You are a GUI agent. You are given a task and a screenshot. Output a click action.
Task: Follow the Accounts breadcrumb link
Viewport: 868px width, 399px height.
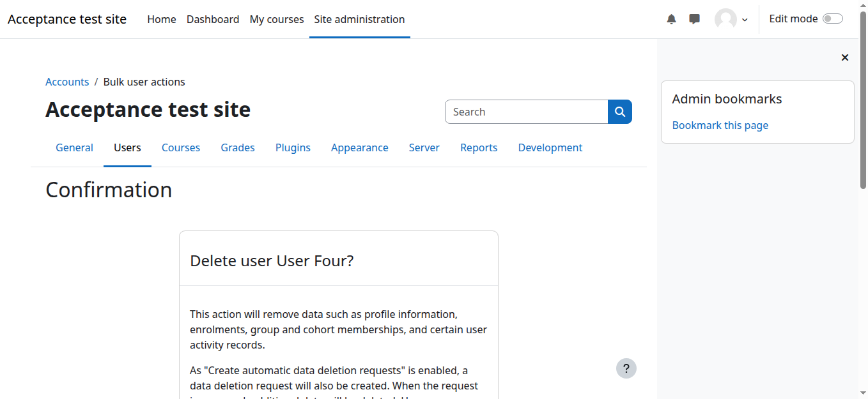(x=67, y=82)
